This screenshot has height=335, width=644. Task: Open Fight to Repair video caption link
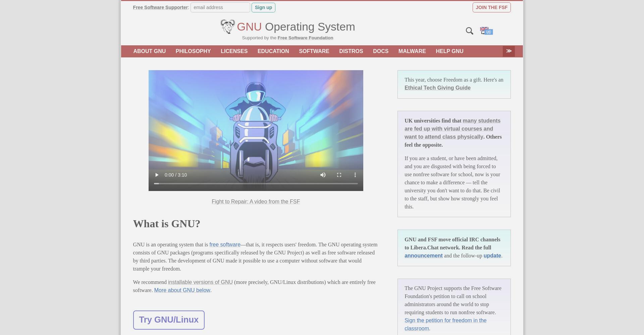coord(256,202)
